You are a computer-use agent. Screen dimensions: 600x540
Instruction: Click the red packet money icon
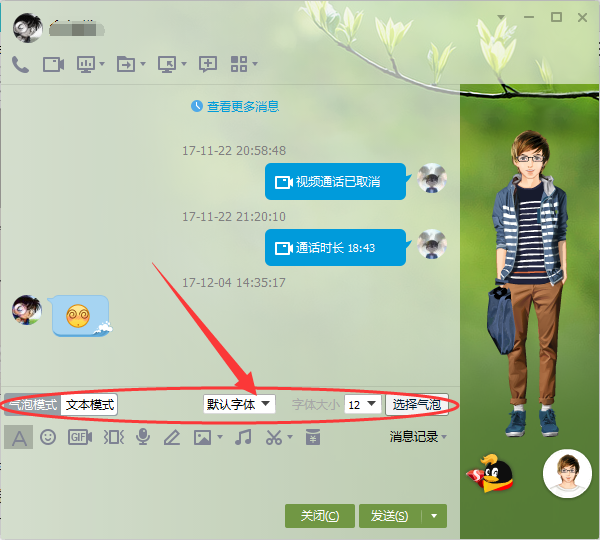(x=313, y=437)
